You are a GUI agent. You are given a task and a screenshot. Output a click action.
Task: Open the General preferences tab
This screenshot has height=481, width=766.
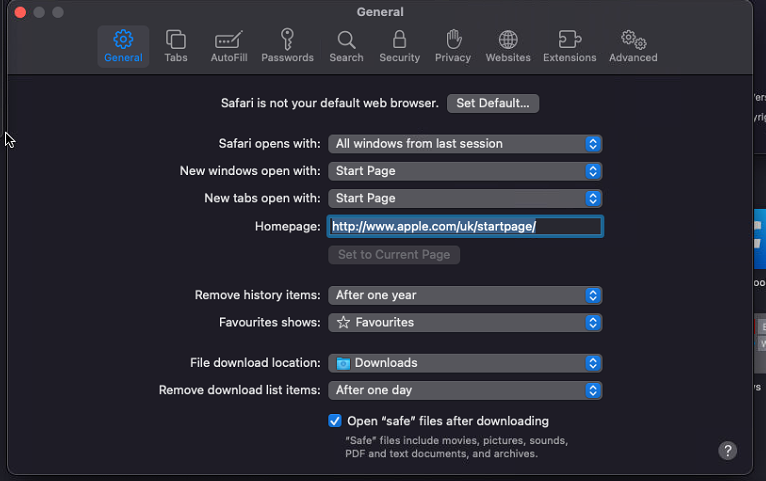(x=123, y=46)
